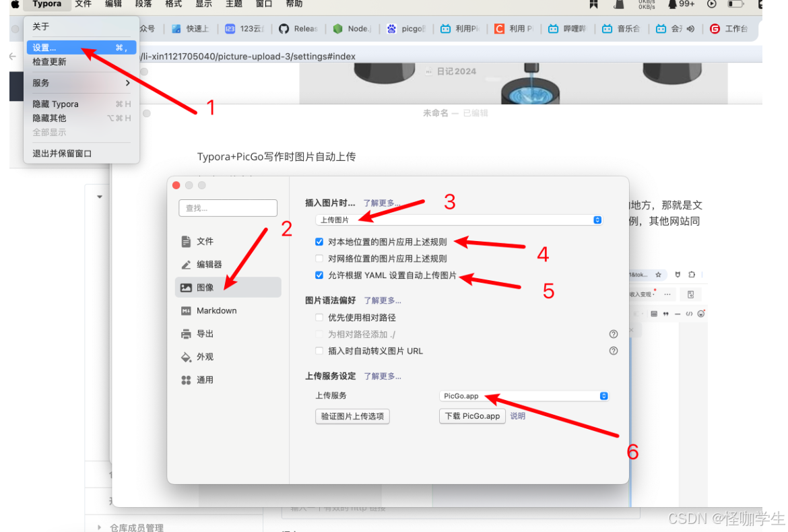The width and height of the screenshot is (788, 532).
Task: Click 了解更多 next to 图片语法偏好
Action: (x=383, y=300)
